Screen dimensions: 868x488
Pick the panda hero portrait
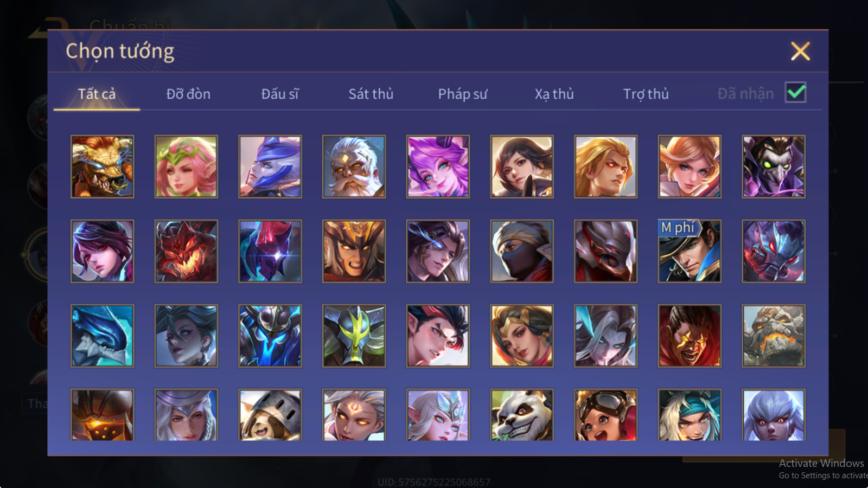pyautogui.click(x=522, y=415)
